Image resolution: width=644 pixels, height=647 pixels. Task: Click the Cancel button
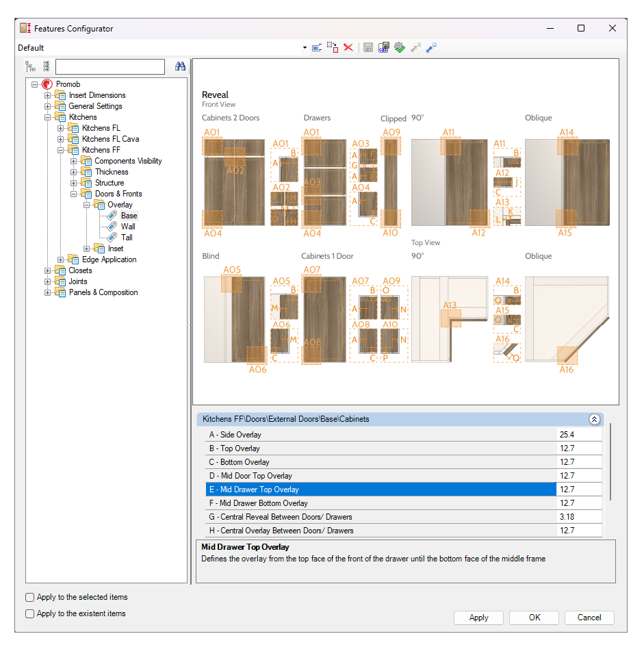point(589,618)
